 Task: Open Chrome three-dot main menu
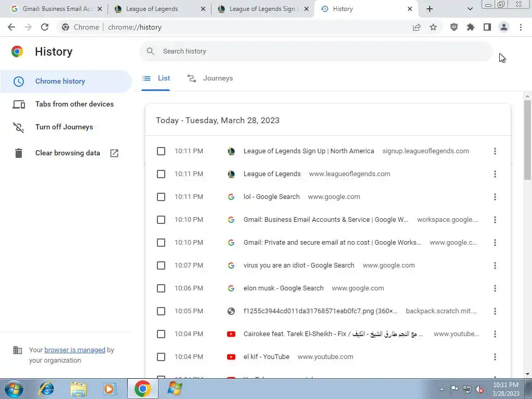pos(521,27)
